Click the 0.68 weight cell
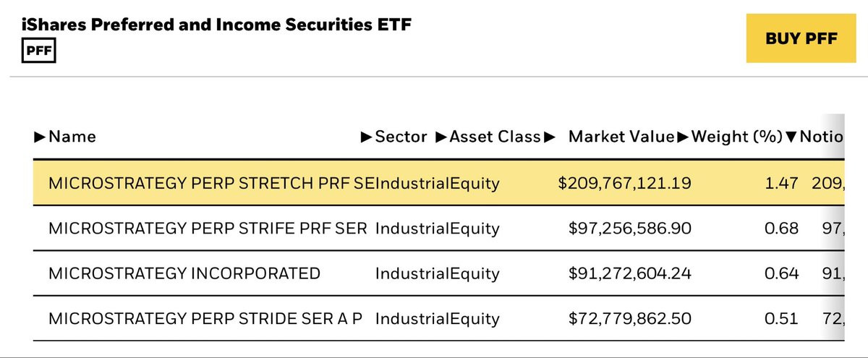This screenshot has width=868, height=358. (781, 229)
